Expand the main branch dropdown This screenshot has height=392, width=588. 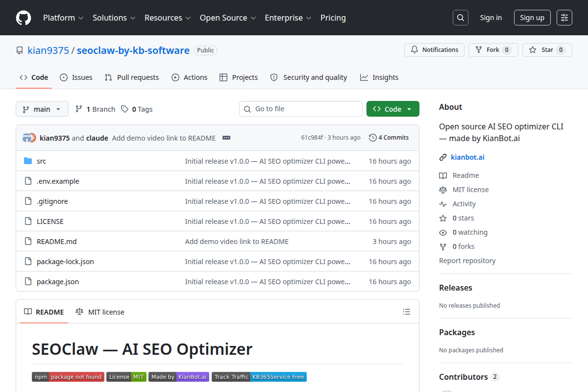[42, 109]
